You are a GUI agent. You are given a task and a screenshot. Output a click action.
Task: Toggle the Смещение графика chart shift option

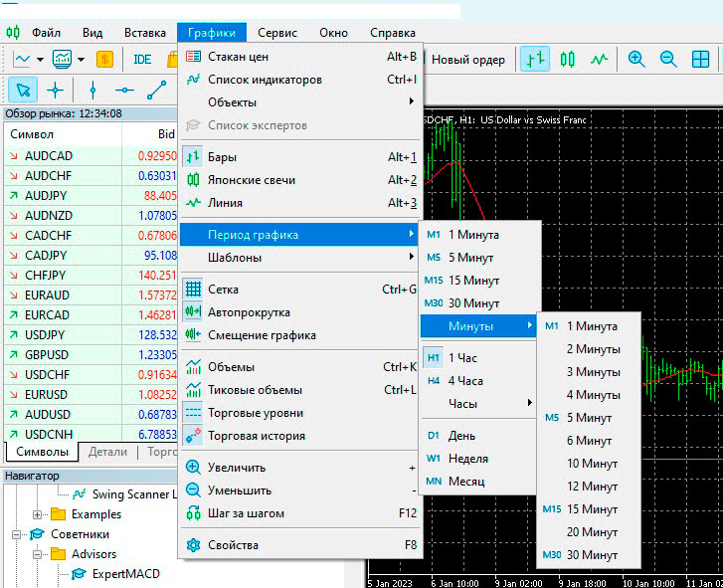click(x=262, y=335)
